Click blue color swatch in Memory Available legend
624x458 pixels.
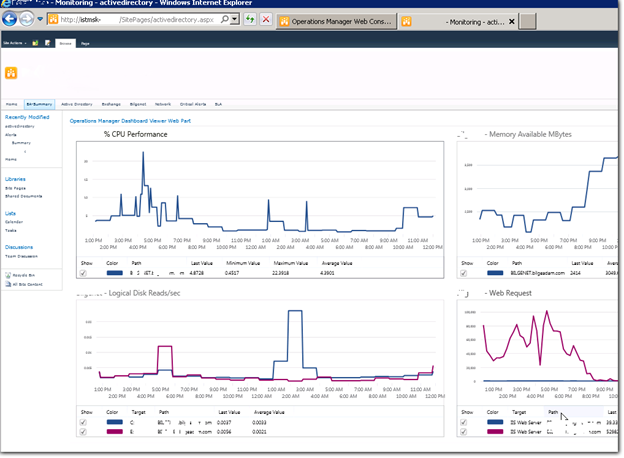495,273
